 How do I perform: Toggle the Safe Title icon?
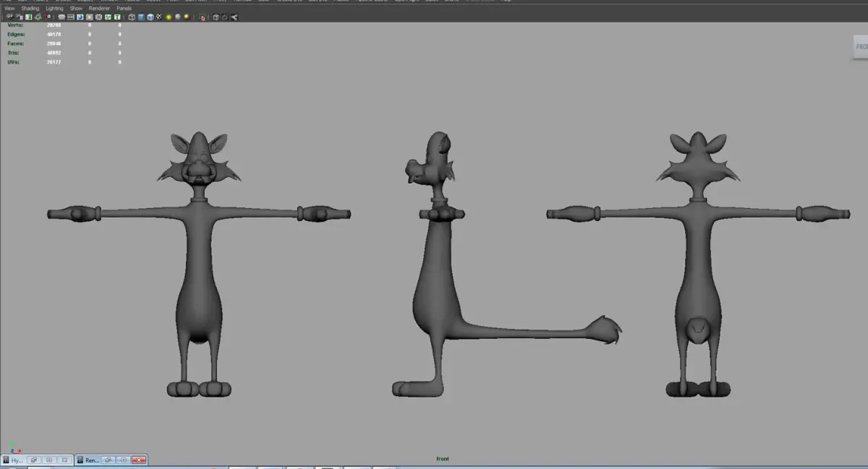pyautogui.click(x=117, y=17)
